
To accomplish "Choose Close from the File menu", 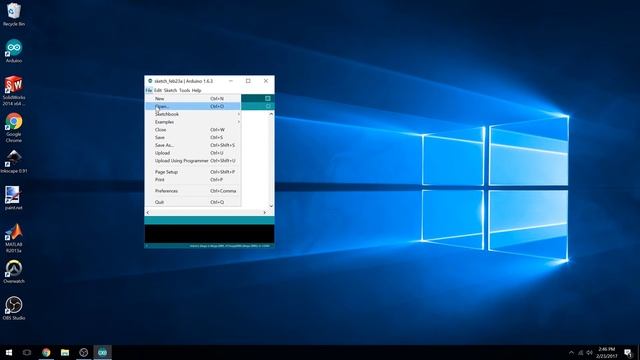I will point(193,129).
